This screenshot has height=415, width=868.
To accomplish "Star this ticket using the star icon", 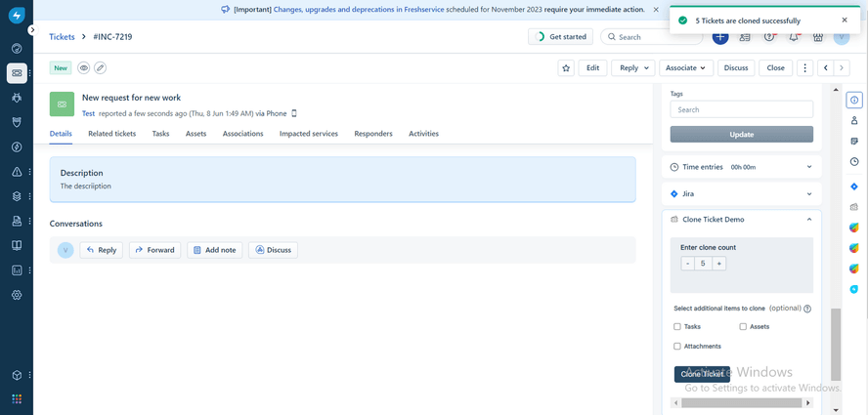I will (566, 68).
